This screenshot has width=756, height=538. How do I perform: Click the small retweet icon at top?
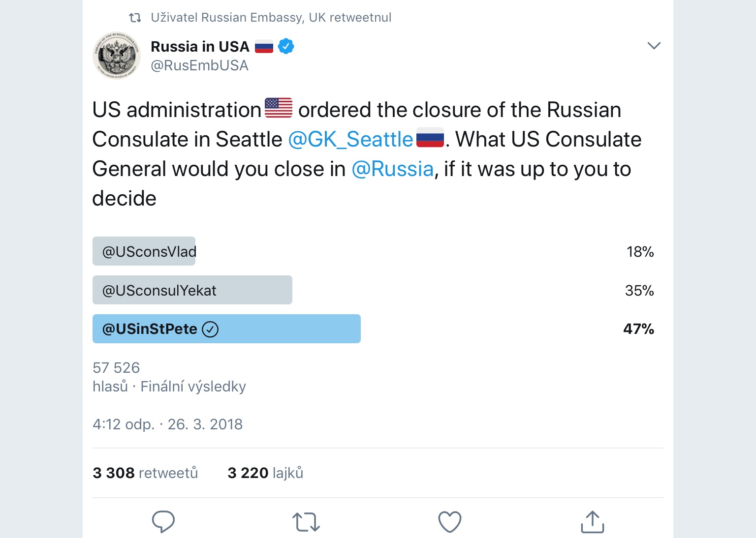point(135,18)
